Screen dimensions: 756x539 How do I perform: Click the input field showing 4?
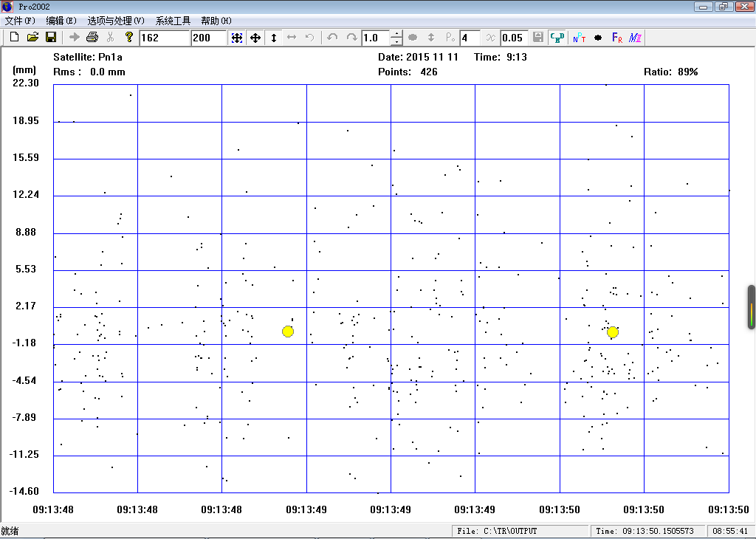[x=470, y=38]
